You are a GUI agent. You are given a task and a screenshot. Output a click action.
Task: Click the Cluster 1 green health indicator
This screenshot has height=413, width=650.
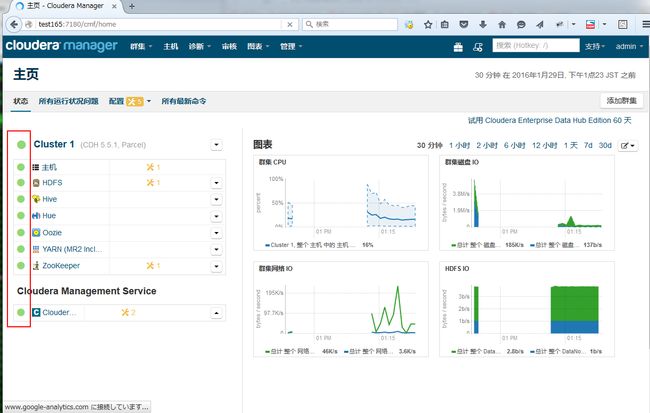21,144
